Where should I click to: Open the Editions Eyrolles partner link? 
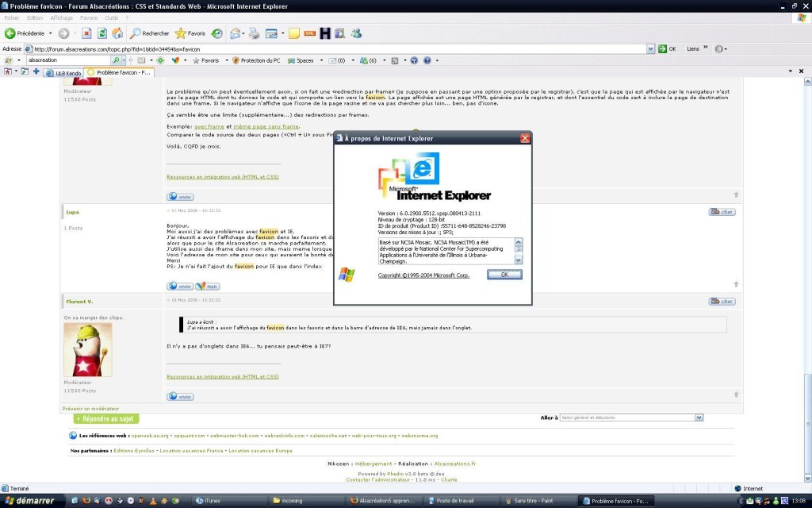point(134,451)
